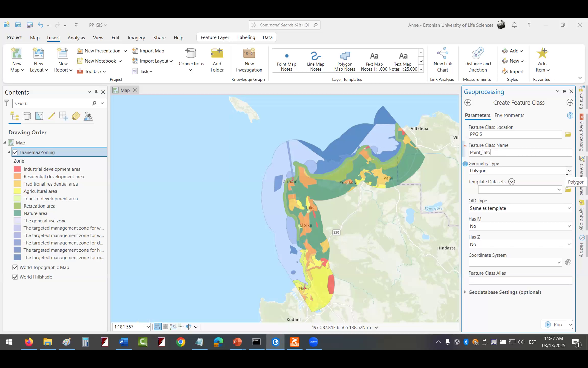Image resolution: width=588 pixels, height=368 pixels.
Task: Click the Add Folder icon
Action: click(x=217, y=53)
